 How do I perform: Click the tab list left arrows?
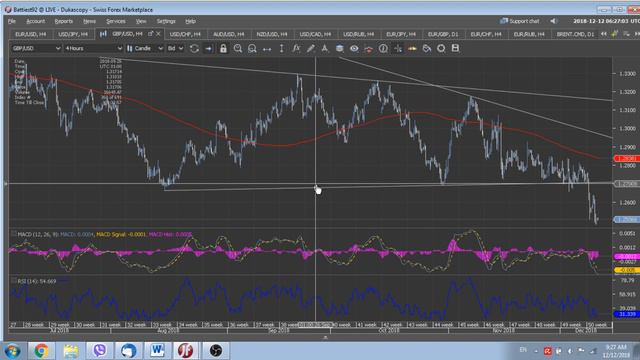[604, 34]
